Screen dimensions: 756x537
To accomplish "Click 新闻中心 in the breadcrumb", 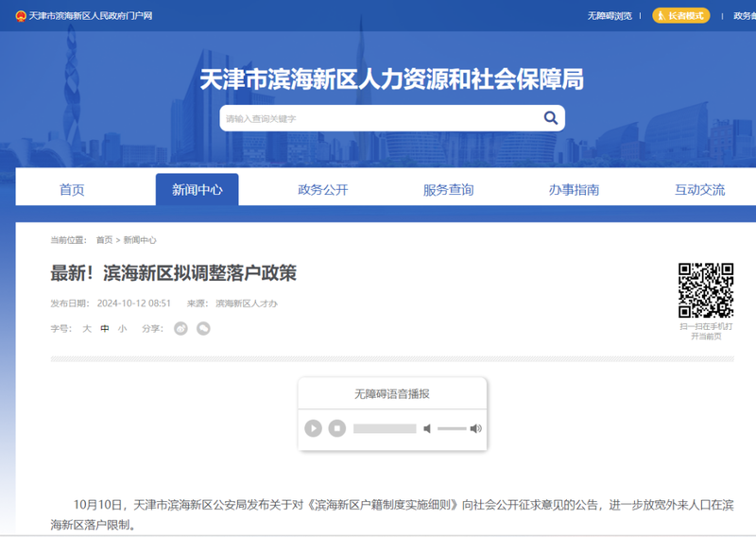I will coord(140,240).
